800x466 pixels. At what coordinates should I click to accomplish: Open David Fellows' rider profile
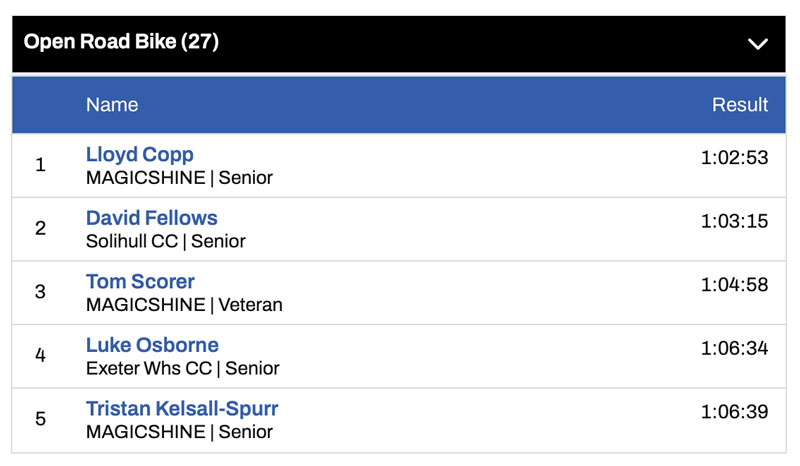[151, 217]
